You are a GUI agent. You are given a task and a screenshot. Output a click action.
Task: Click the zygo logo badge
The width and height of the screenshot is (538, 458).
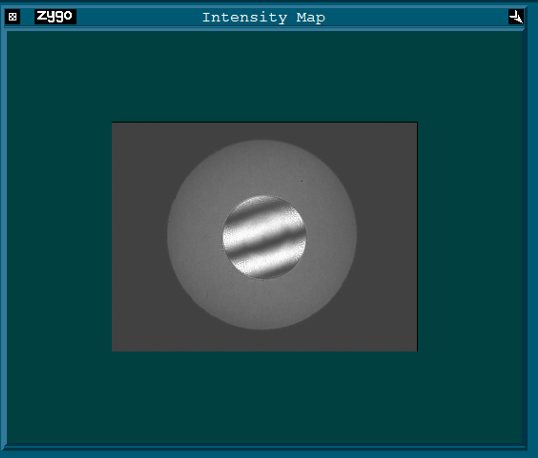55,16
